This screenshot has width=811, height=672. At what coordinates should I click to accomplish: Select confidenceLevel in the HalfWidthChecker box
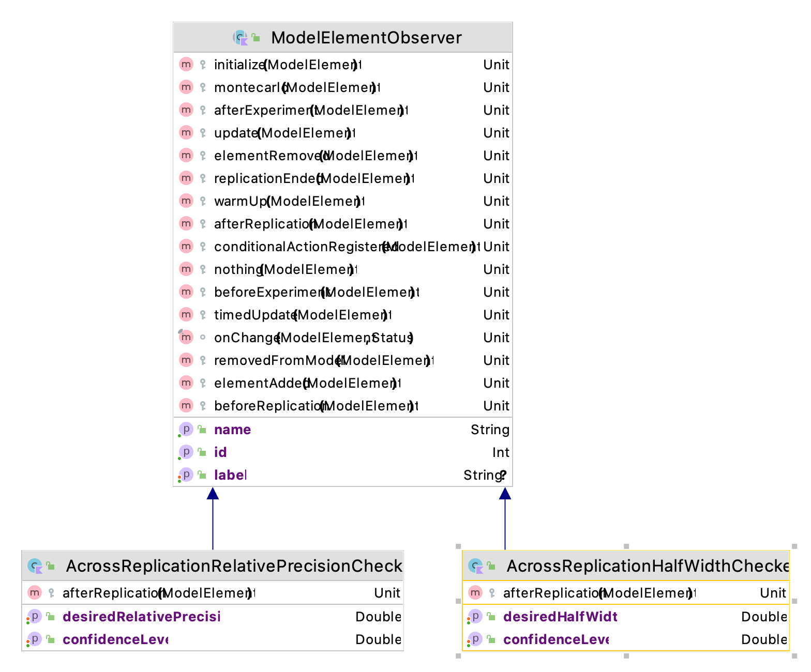(x=626, y=639)
